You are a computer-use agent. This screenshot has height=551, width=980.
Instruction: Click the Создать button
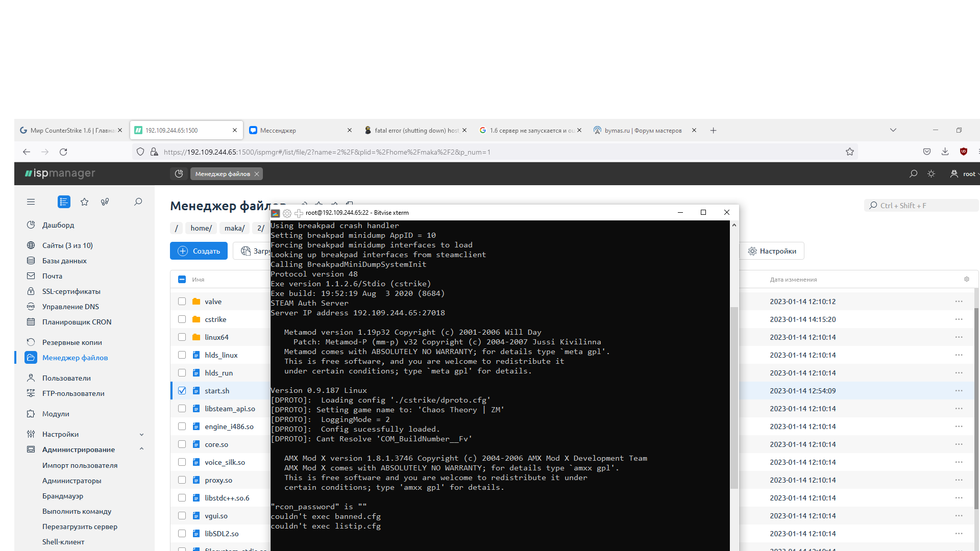click(199, 251)
